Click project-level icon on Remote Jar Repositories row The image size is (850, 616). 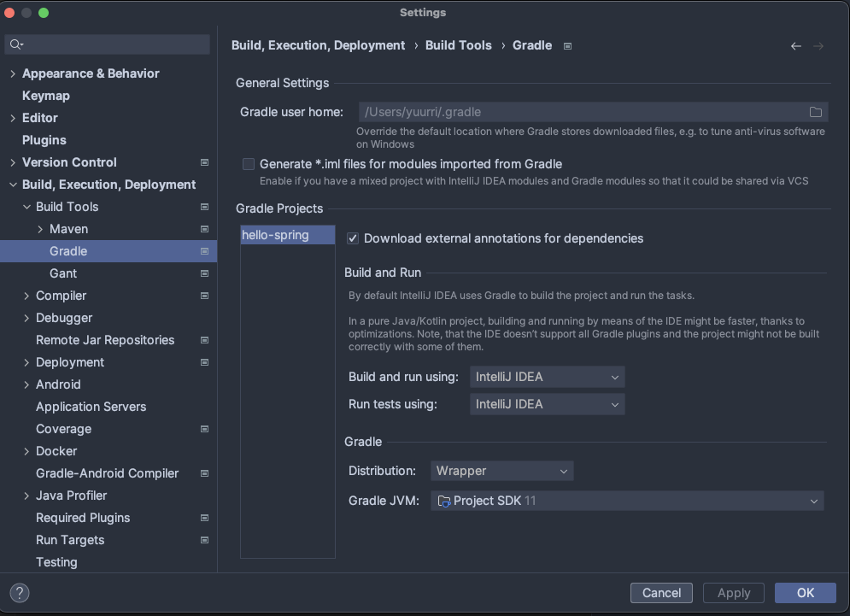(x=204, y=340)
